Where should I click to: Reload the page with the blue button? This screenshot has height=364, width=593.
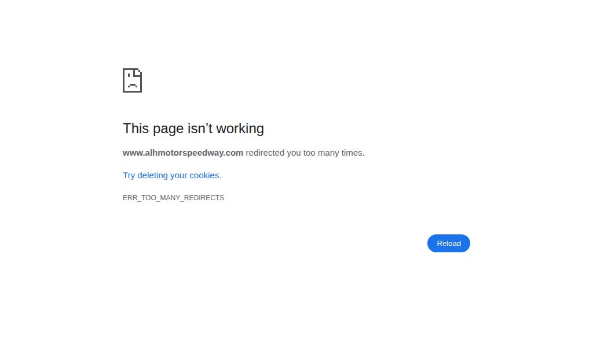coord(449,244)
